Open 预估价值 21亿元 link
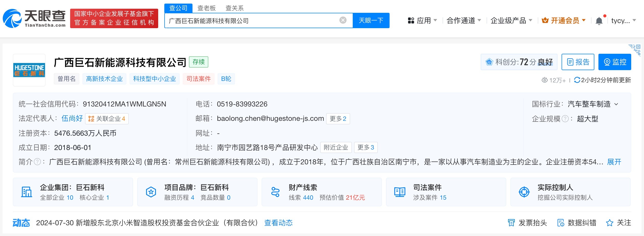The height and width of the screenshot is (236, 644). pyautogui.click(x=342, y=198)
